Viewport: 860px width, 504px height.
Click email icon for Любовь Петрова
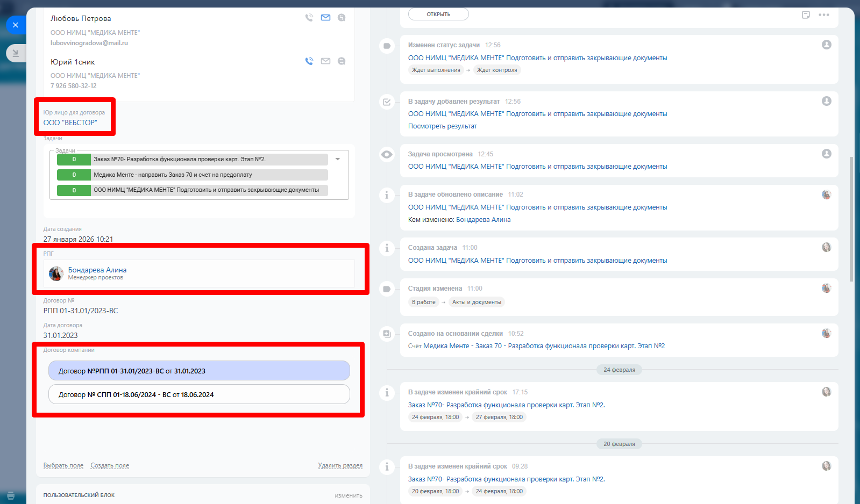(325, 18)
